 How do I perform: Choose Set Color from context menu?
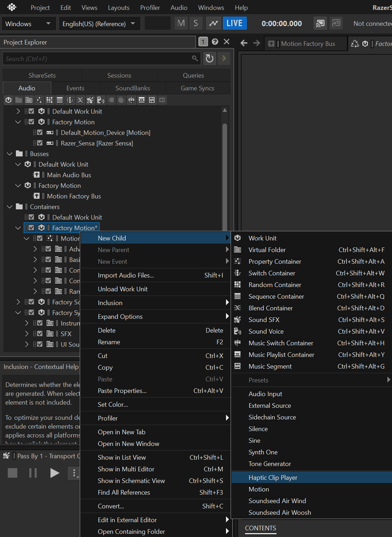[155, 404]
